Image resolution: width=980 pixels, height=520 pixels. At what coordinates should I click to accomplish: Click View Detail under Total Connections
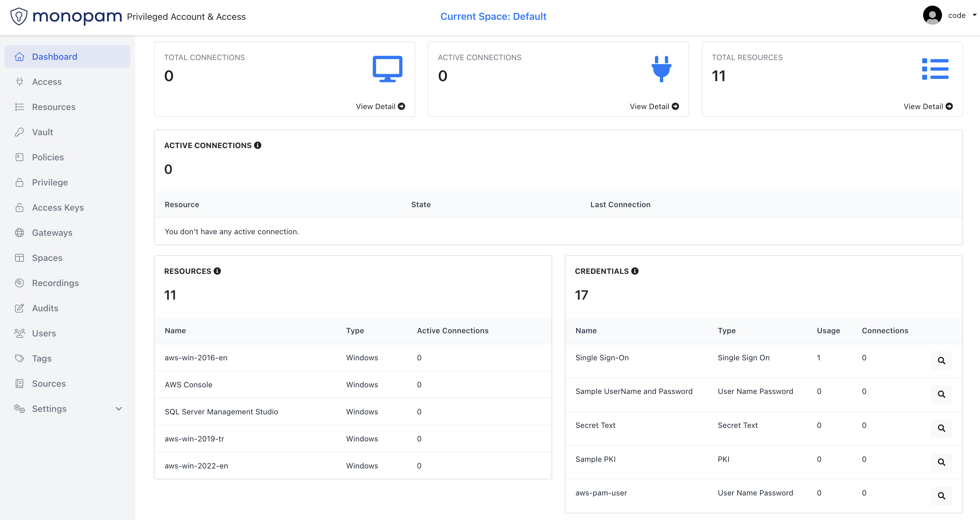point(380,107)
